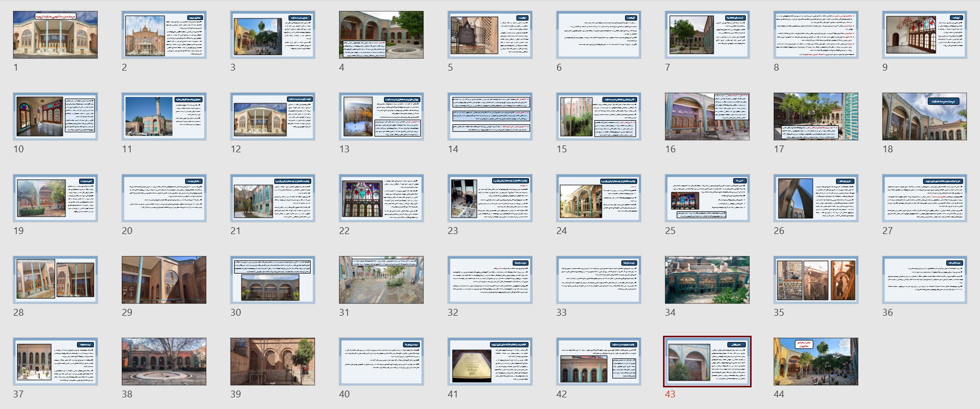
Task: Pick slide 26 with upward arch view
Action: 815,198
